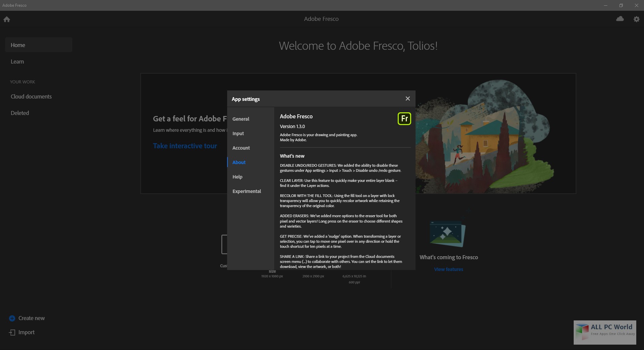644x350 pixels.
Task: Open the cloud sync status icon
Action: pos(620,19)
